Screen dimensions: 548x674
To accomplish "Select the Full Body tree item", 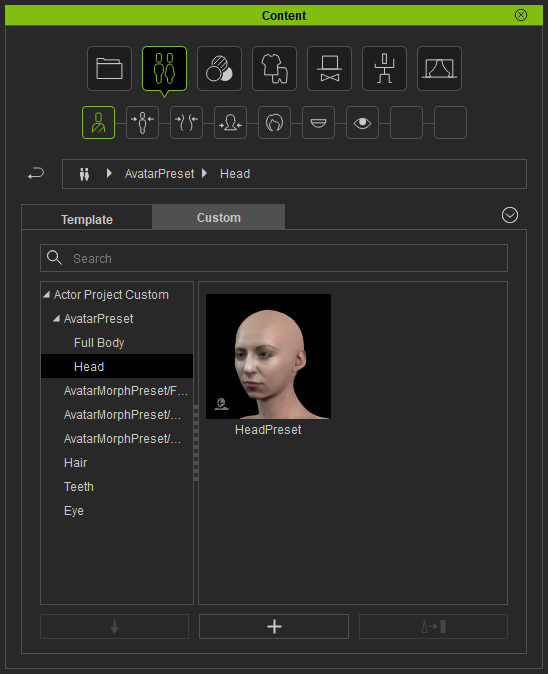I will [x=99, y=343].
